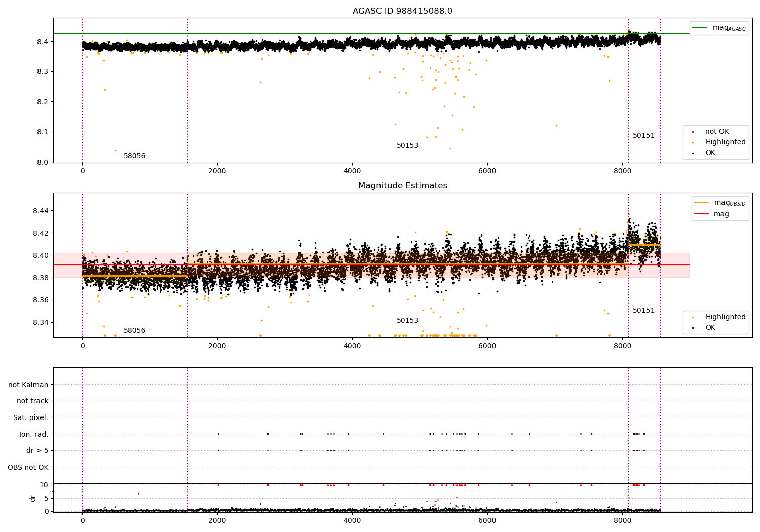
Task: Click the 'Sat. pixel.' row label
Action: click(x=30, y=418)
